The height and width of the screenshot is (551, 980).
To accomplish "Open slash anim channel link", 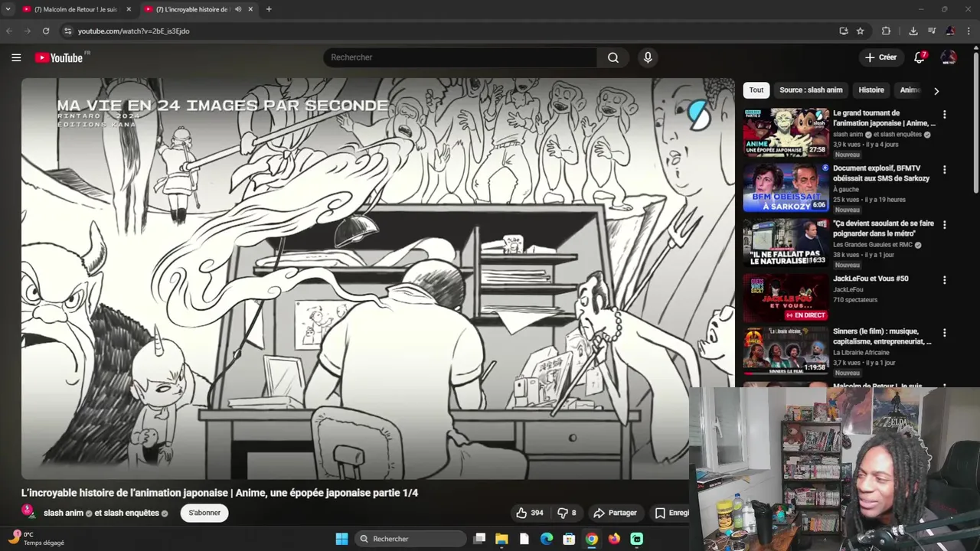I will 64,513.
